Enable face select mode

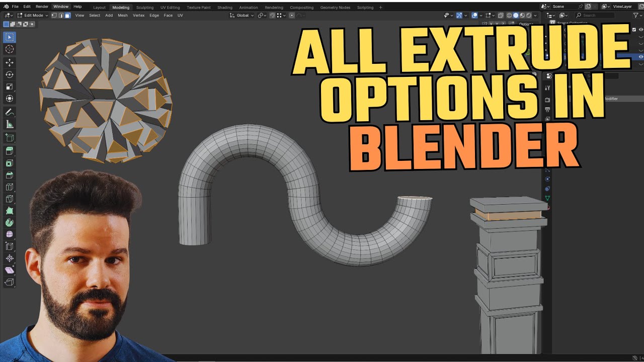click(67, 15)
